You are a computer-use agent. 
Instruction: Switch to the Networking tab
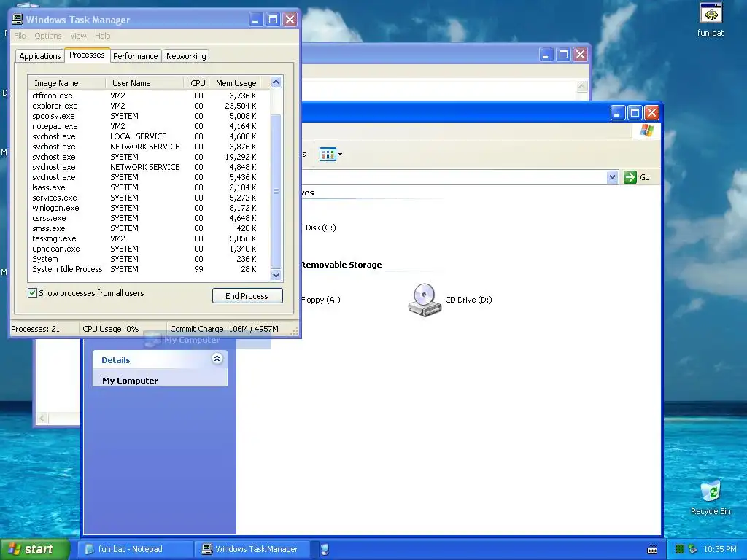186,55
